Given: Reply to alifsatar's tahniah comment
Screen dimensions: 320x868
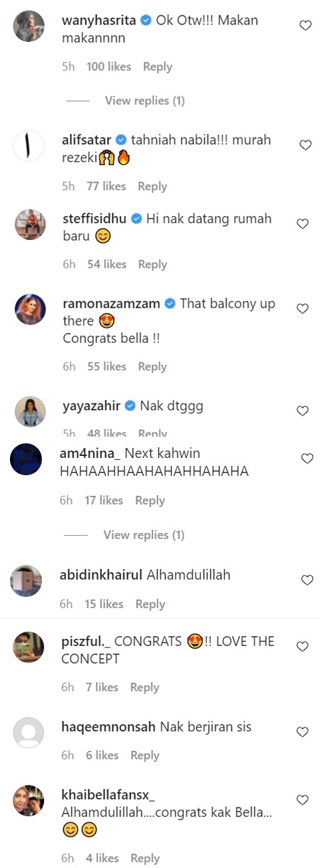Looking at the screenshot, I should pos(152,187).
